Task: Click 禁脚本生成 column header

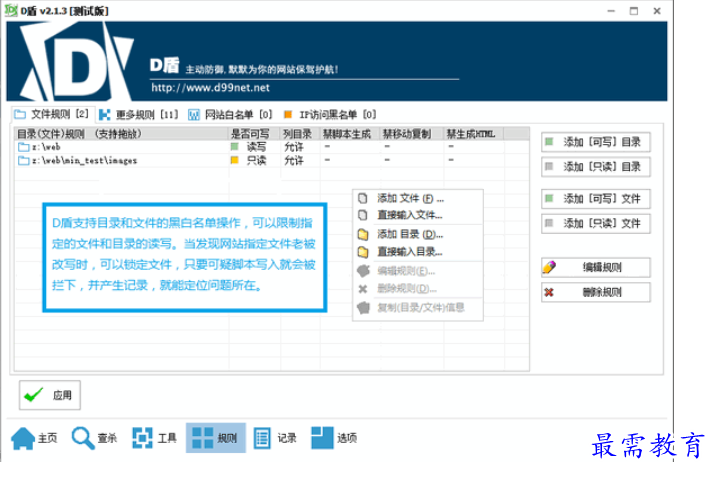Action: click(x=350, y=134)
